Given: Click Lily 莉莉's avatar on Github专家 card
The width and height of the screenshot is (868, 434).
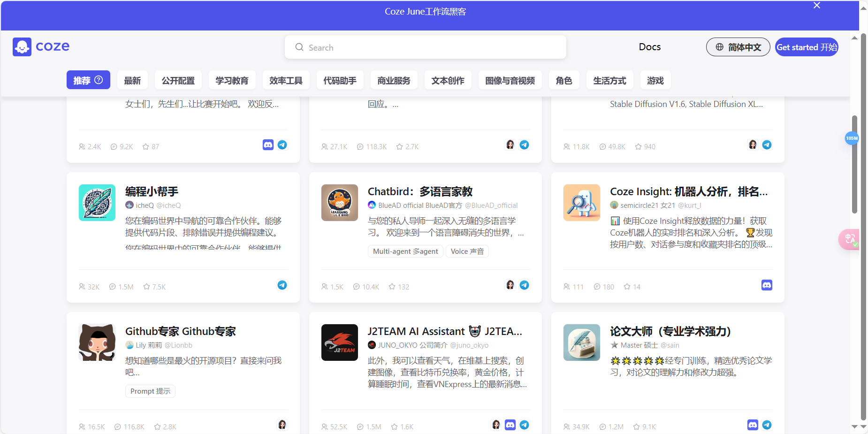Looking at the screenshot, I should (129, 345).
